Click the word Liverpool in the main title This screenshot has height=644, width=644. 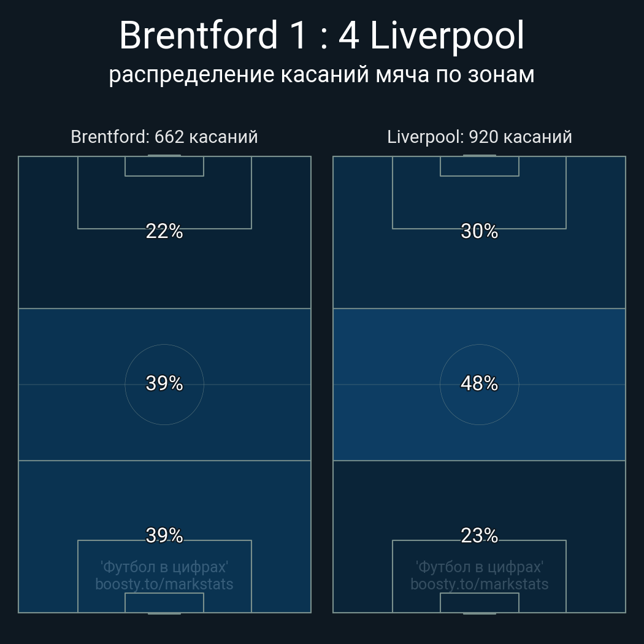click(x=447, y=36)
